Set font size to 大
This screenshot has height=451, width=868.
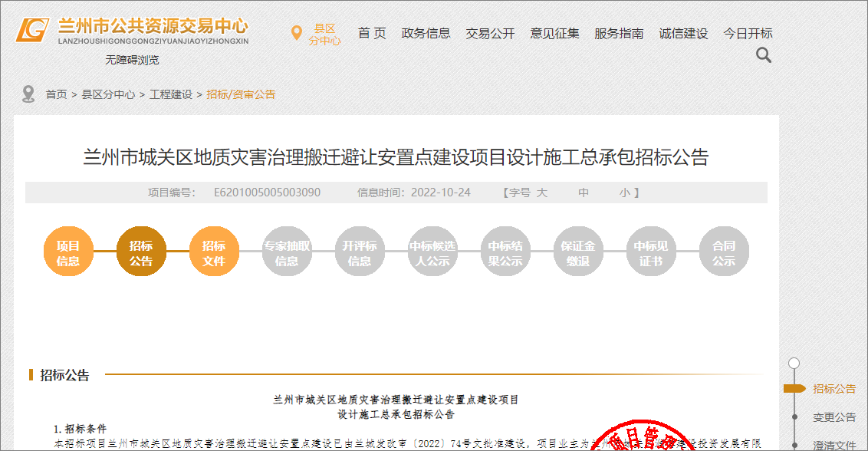(x=542, y=193)
